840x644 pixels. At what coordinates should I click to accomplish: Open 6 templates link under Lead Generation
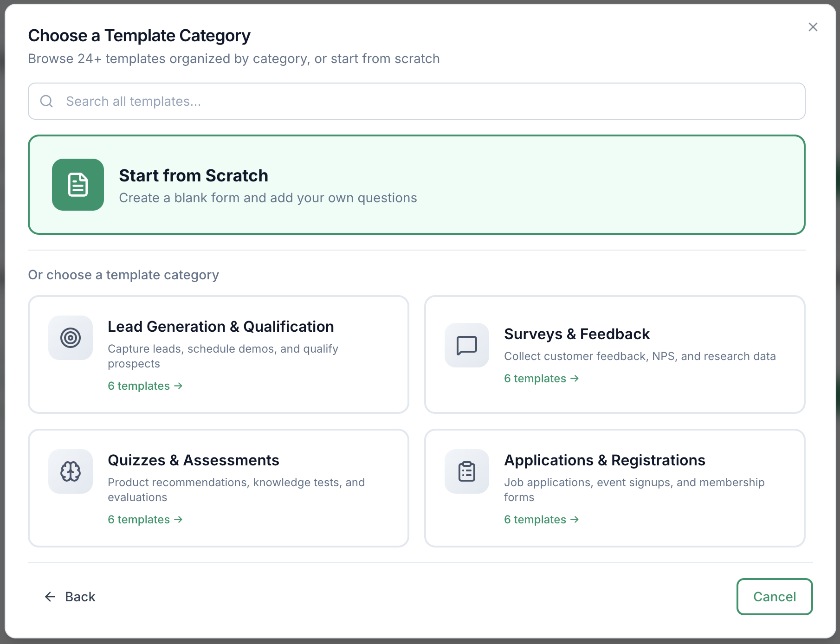coord(145,386)
